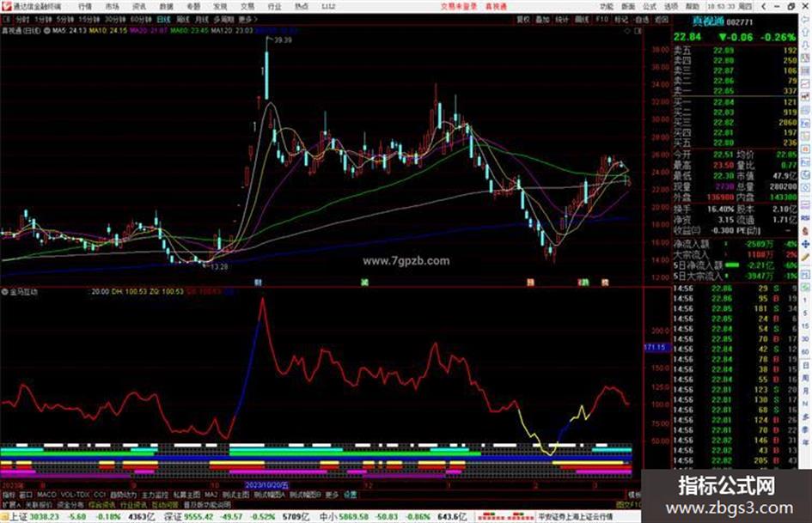The height and width of the screenshot is (523, 812).
Task: Open the 市场 menu
Action: [112, 7]
